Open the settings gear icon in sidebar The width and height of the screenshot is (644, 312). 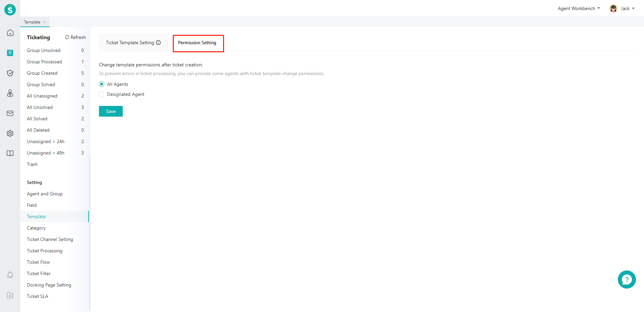10,133
